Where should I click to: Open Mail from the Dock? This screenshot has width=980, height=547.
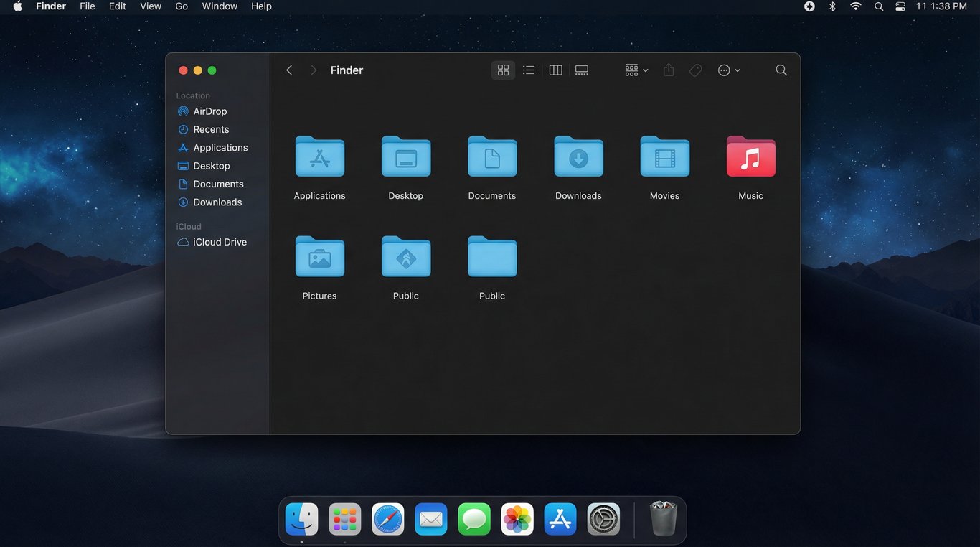pyautogui.click(x=430, y=518)
